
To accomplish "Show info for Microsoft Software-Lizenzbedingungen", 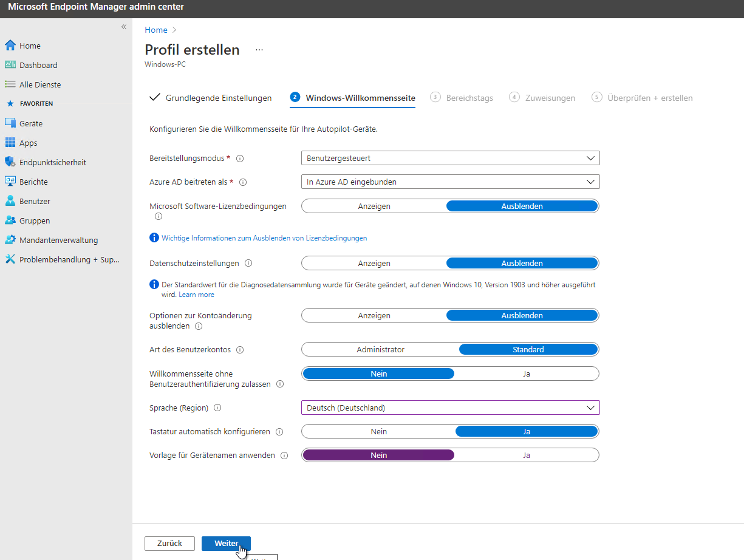I will click(x=159, y=216).
